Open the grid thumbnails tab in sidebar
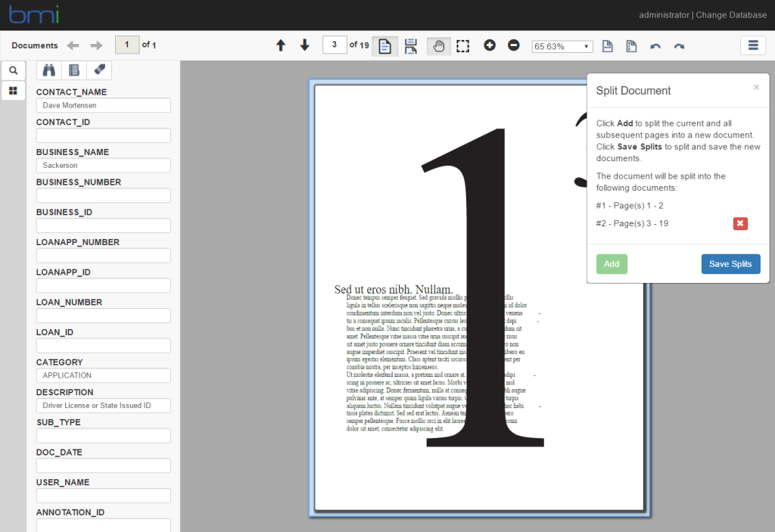Screen dimensions: 775x532 [x=13, y=91]
